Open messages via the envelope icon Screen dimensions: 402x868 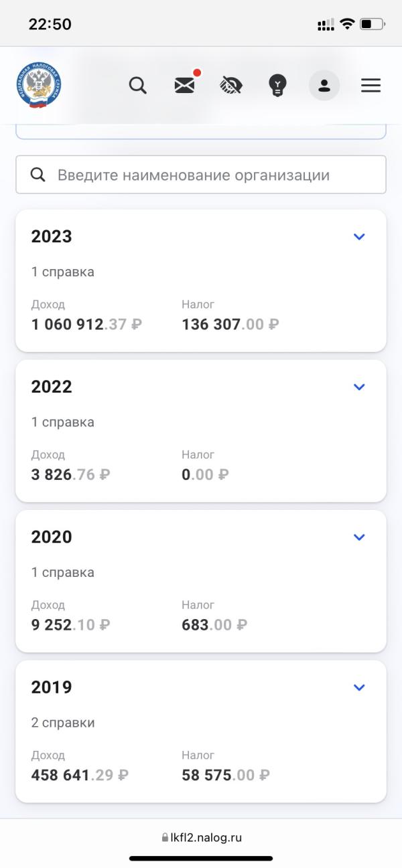(x=185, y=85)
